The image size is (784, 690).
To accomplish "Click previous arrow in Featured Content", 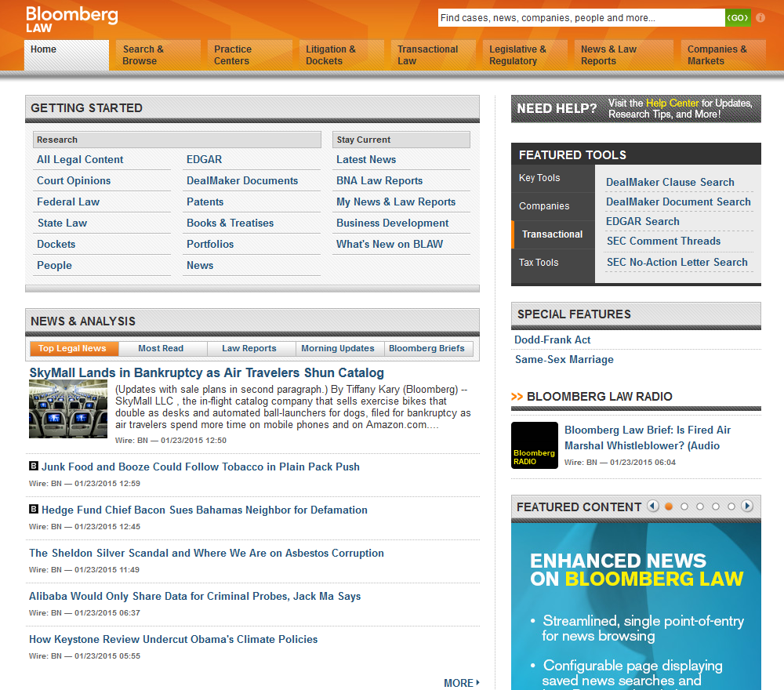I will pyautogui.click(x=652, y=506).
